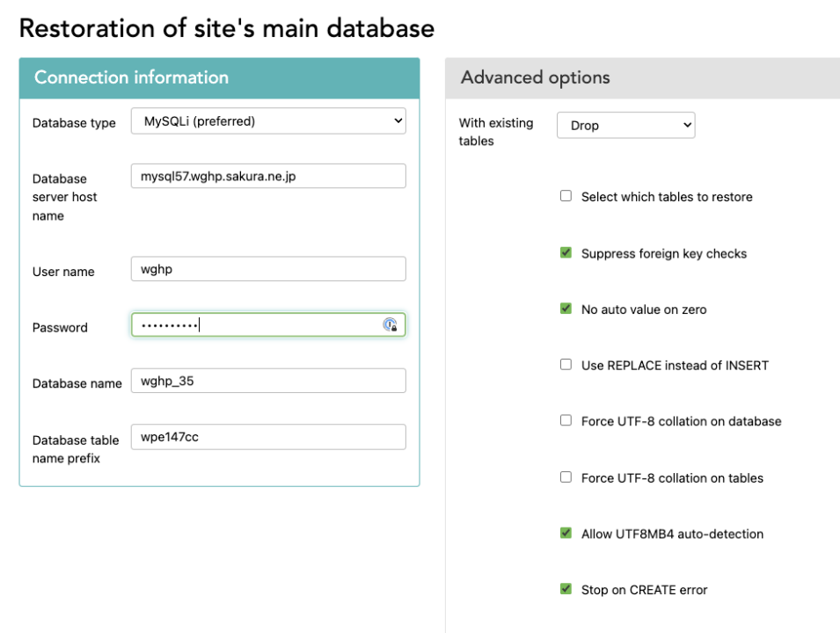The height and width of the screenshot is (633, 840).
Task: Click the Connection information header
Action: (x=219, y=78)
